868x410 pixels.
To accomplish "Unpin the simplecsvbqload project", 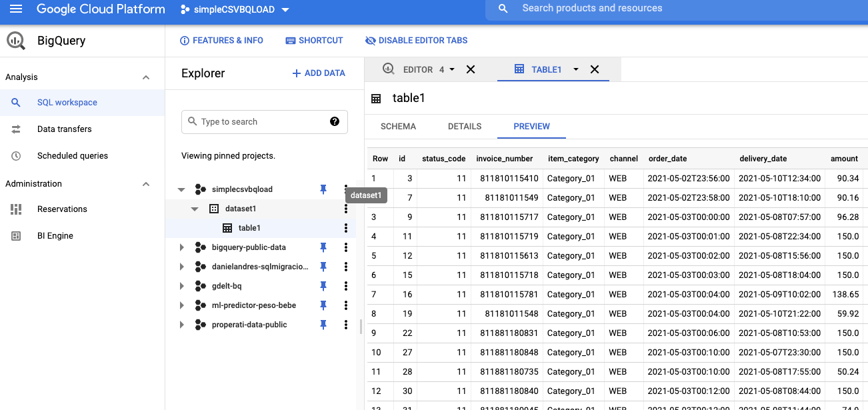I will coord(323,189).
